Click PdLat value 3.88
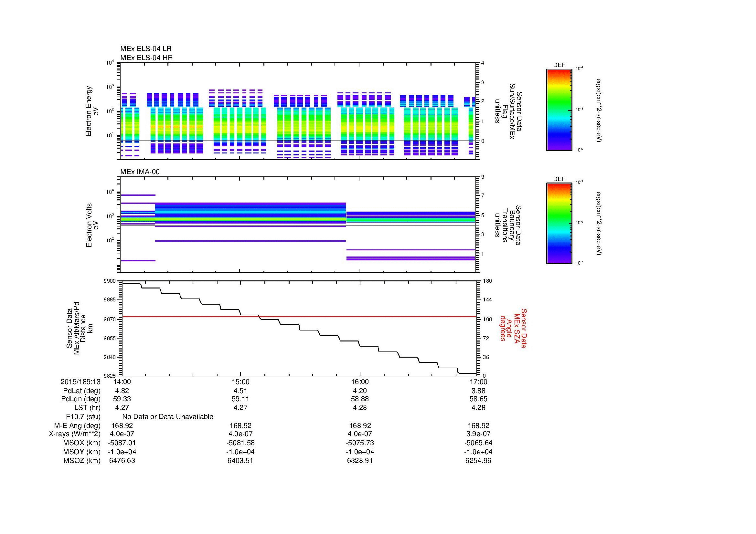Viewport: 756px width, 534px height. point(478,391)
